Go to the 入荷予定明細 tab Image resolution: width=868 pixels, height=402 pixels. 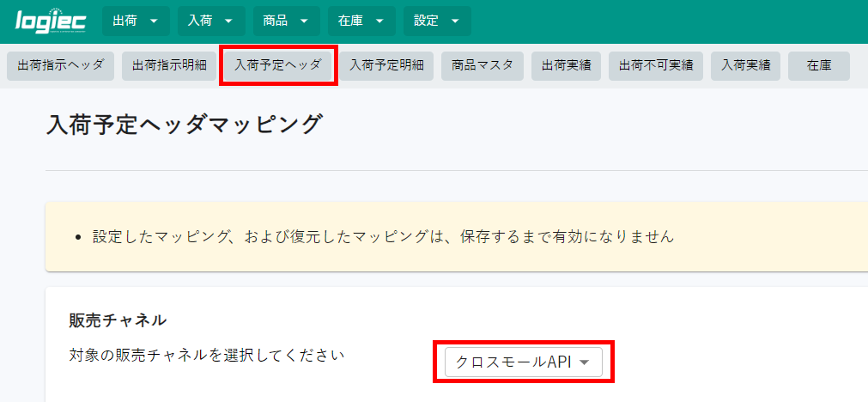pyautogui.click(x=386, y=65)
